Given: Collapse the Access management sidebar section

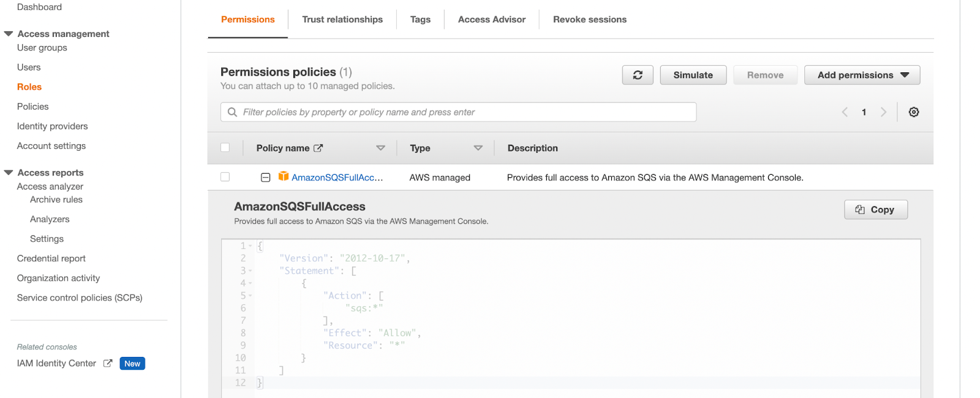Looking at the screenshot, I should pyautogui.click(x=9, y=34).
